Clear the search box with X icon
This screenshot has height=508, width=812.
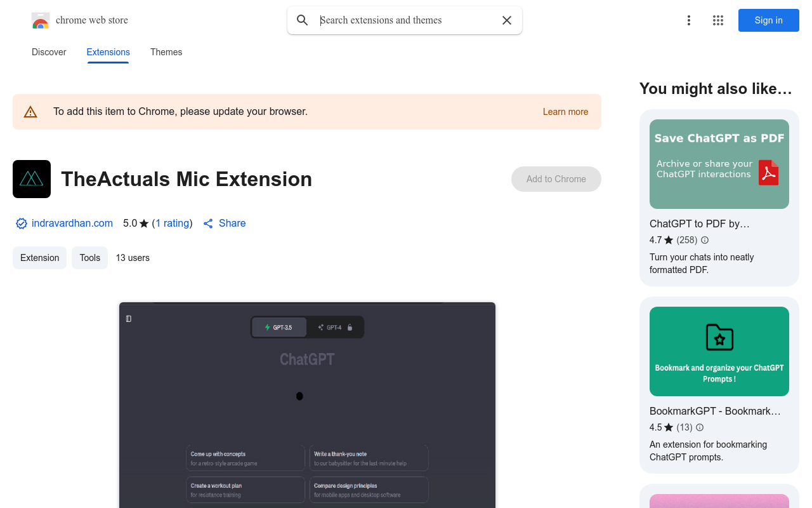pos(507,20)
